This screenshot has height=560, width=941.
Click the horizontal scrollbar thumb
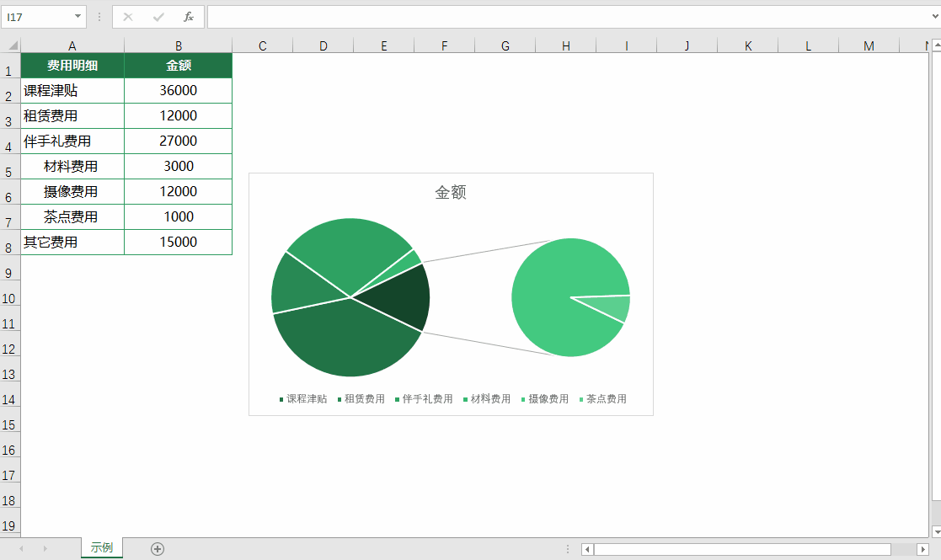coord(742,549)
